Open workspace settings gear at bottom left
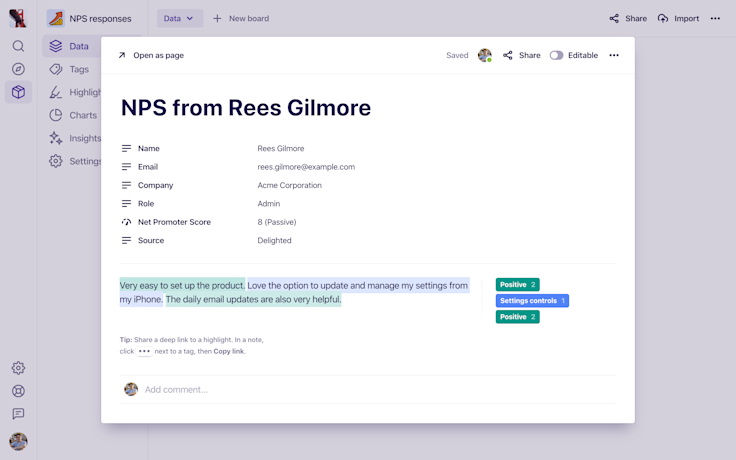This screenshot has height=460, width=736. (18, 368)
